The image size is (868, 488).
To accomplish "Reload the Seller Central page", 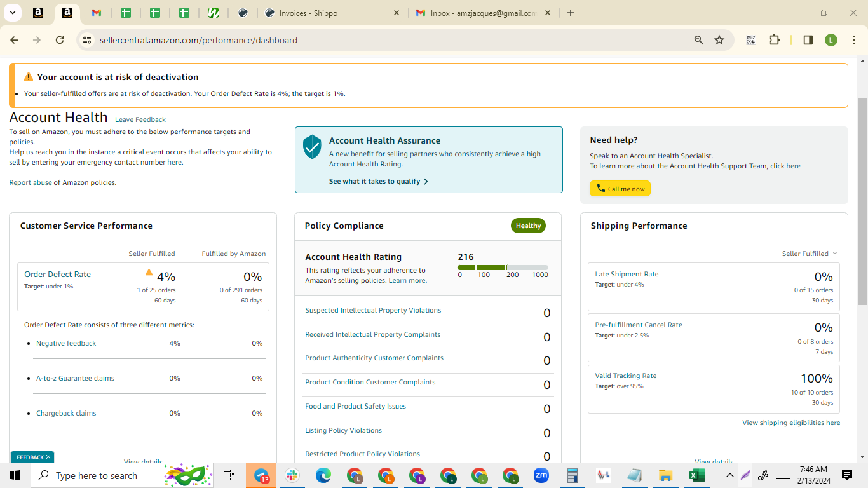I will (60, 40).
